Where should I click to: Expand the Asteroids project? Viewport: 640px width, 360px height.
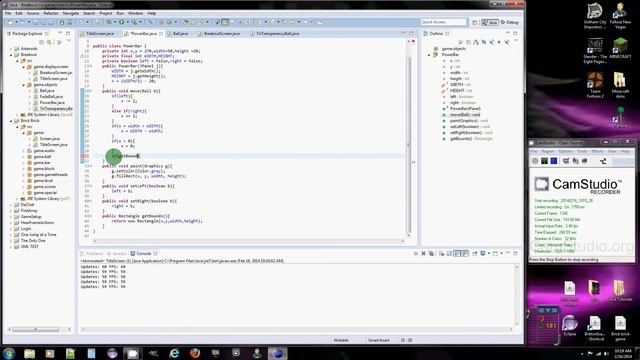click(11, 49)
